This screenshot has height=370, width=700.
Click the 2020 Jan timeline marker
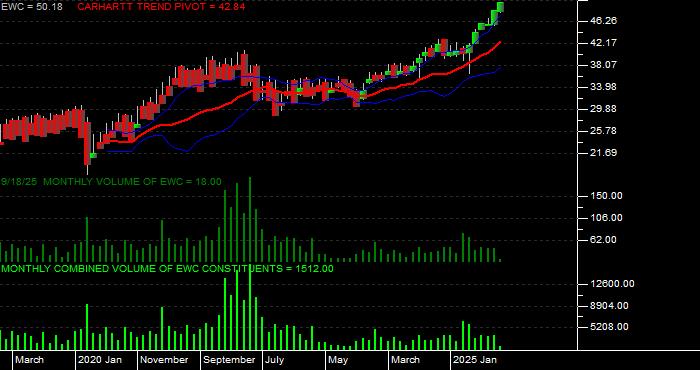100,360
